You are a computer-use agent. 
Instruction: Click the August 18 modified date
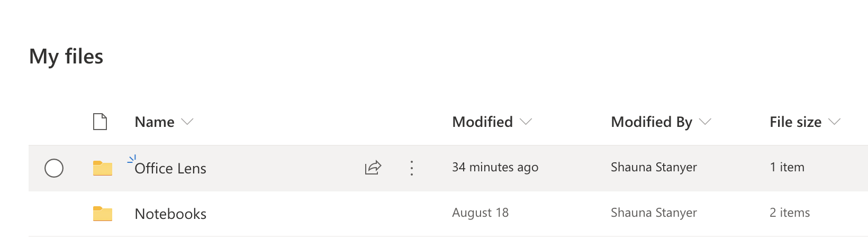point(480,213)
